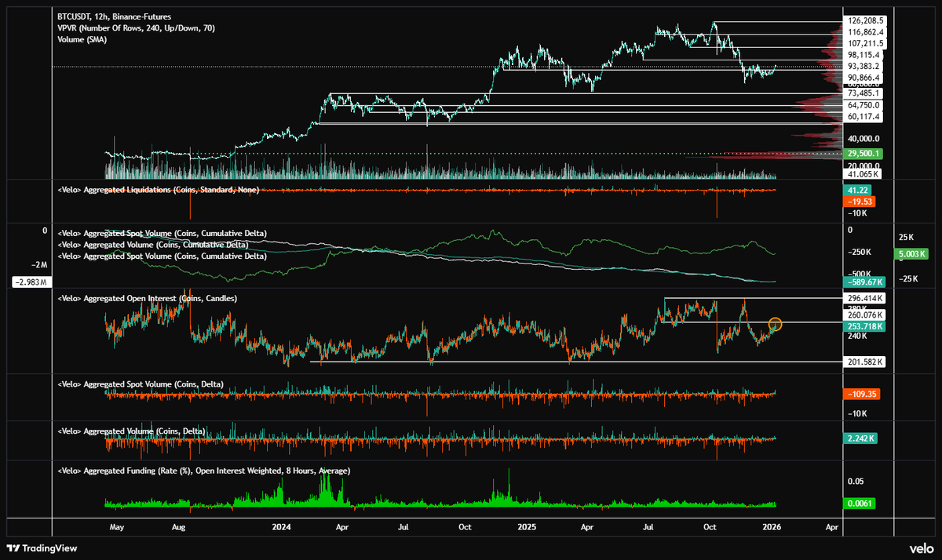The height and width of the screenshot is (560, 942).
Task: Click the Aggregated Open Interest indicator title
Action: [148, 299]
